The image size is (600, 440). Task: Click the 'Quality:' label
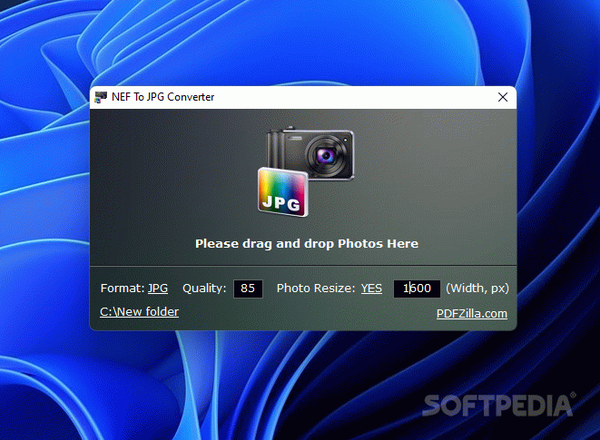[x=204, y=288]
